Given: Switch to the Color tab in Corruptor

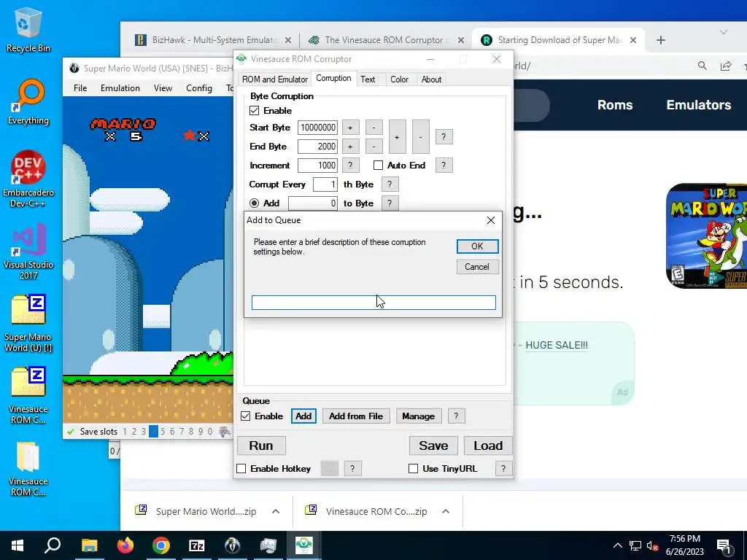Looking at the screenshot, I should (399, 79).
